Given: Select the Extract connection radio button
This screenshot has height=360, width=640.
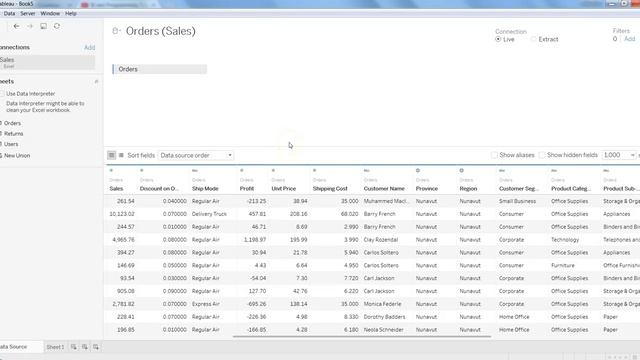Looking at the screenshot, I should (x=533, y=39).
